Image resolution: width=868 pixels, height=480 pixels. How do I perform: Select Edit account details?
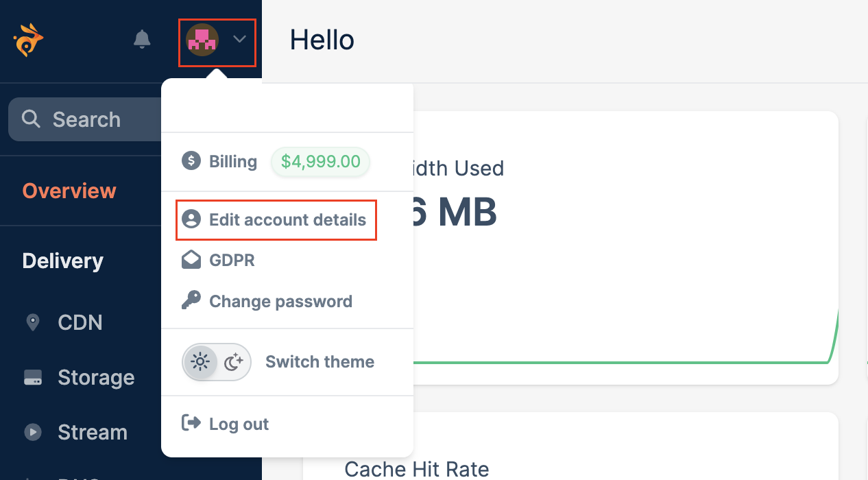pos(276,220)
